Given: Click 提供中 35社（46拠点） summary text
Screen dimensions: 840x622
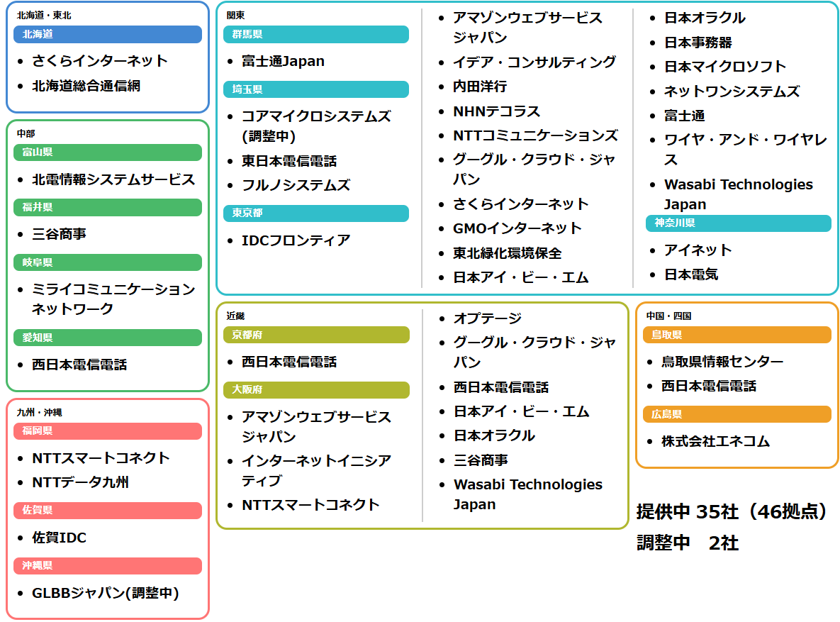Looking at the screenshot, I should [732, 512].
